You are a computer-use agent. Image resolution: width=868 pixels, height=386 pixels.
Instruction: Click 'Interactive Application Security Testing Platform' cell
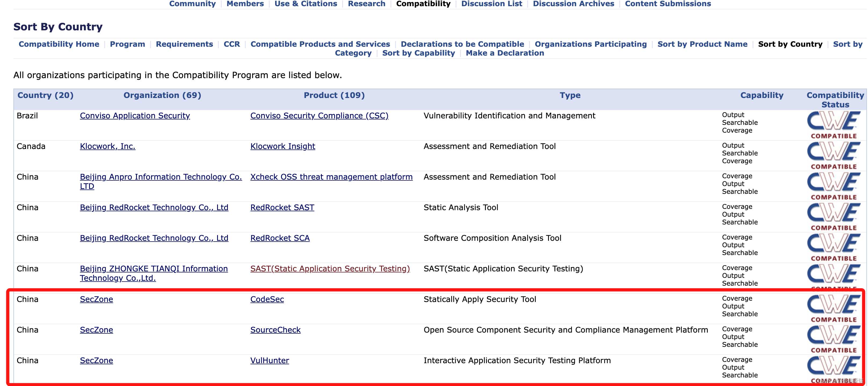[x=517, y=361]
